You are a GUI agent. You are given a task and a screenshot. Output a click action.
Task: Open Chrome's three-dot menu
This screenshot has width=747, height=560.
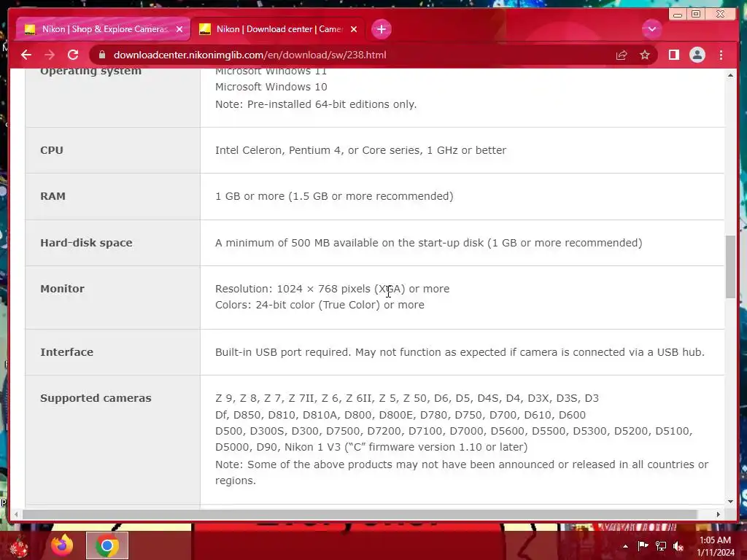pos(721,55)
